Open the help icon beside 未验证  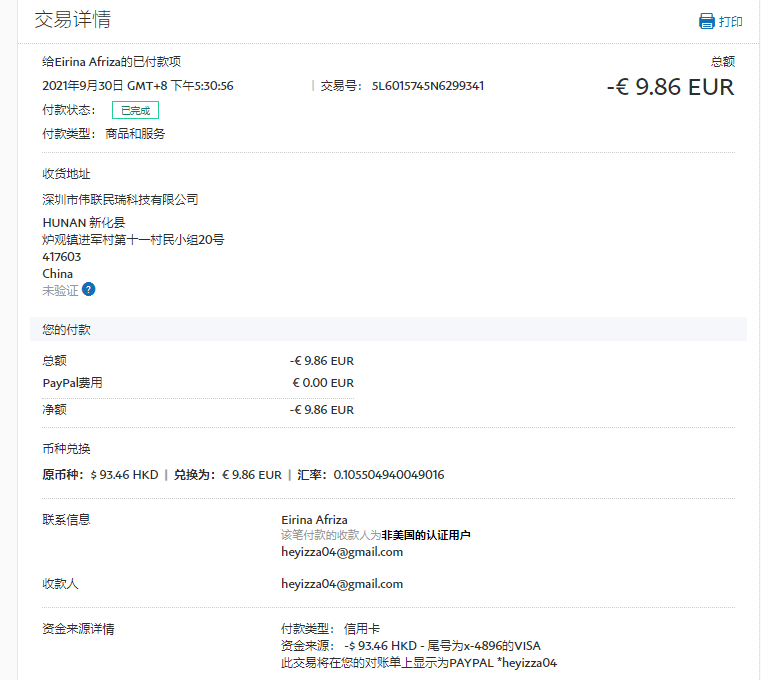tap(89, 290)
